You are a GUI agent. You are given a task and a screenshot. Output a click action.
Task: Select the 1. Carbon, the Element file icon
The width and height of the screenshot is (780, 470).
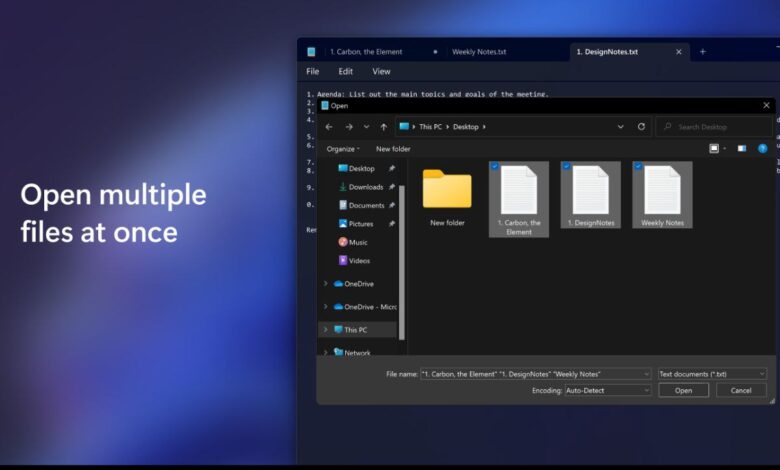pyautogui.click(x=519, y=190)
